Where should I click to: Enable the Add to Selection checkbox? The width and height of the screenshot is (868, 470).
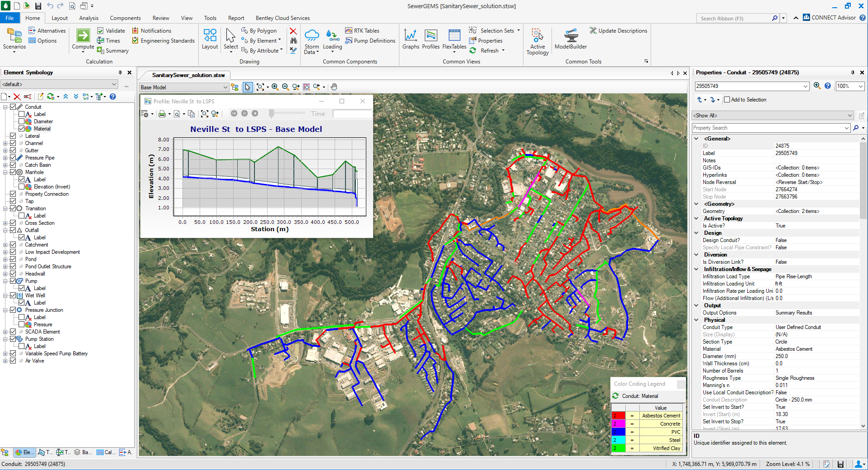click(x=726, y=100)
